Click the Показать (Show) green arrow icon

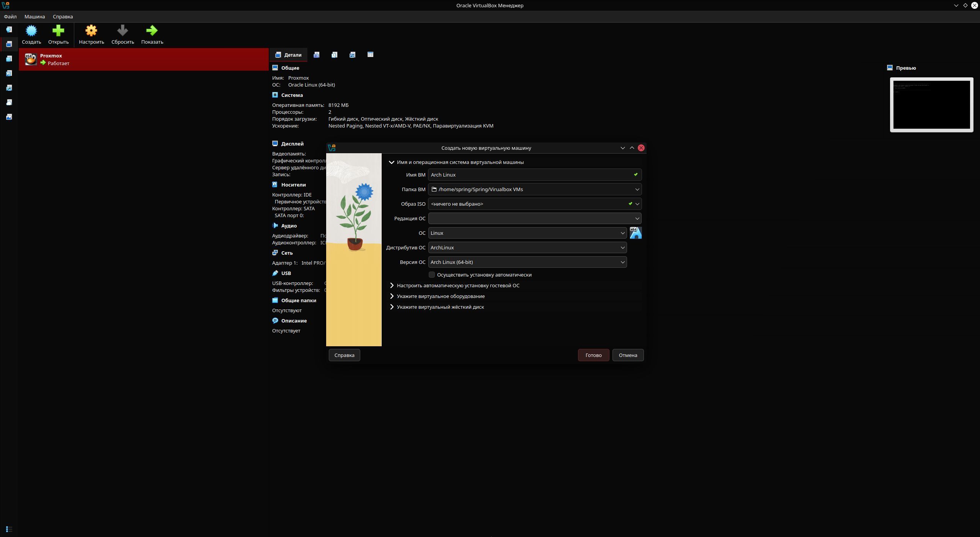152,31
